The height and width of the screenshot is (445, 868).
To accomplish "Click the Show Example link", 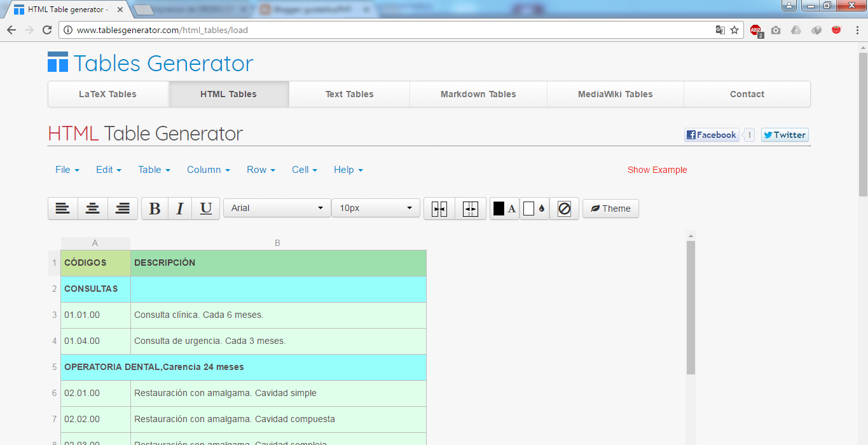I will click(657, 170).
